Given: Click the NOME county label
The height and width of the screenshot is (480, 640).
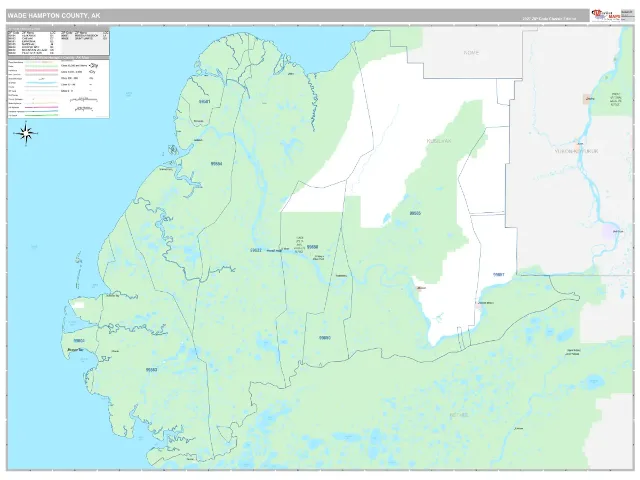Looking at the screenshot, I should point(471,53).
